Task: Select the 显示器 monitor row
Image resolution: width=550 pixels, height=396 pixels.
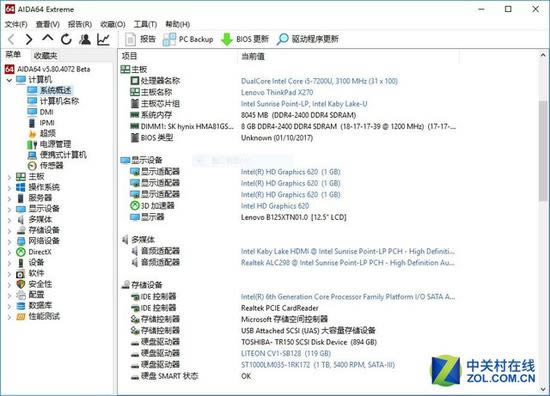Action: click(x=288, y=217)
